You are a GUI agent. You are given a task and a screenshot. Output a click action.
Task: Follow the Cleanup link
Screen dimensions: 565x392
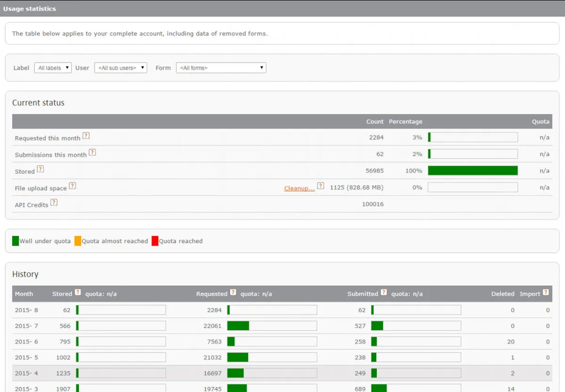click(299, 188)
